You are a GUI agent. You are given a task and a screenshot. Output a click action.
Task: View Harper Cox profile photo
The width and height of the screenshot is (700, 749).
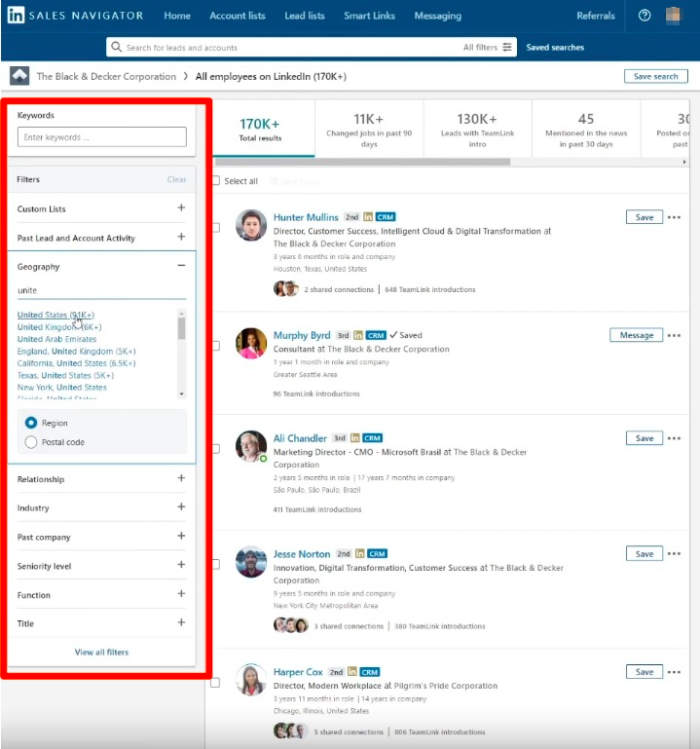pyautogui.click(x=251, y=680)
